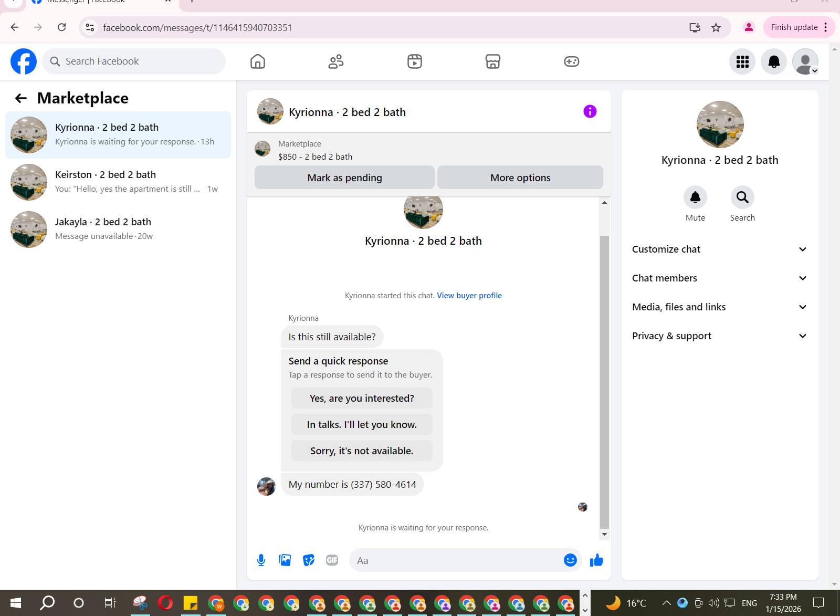Choose a GIF icon
Viewport: 840px width, 616px height.
[332, 560]
